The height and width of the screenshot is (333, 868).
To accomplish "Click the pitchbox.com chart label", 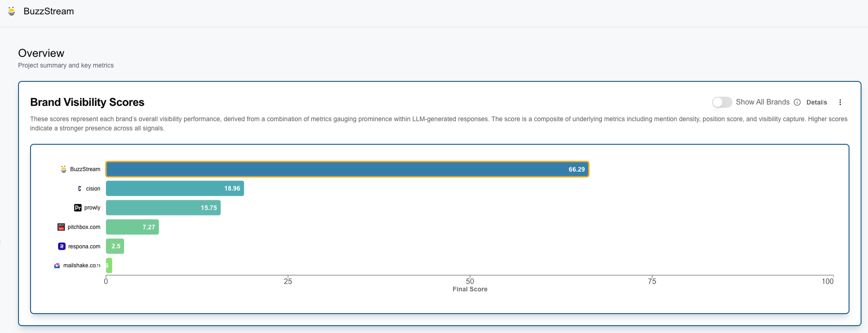I will tap(84, 227).
